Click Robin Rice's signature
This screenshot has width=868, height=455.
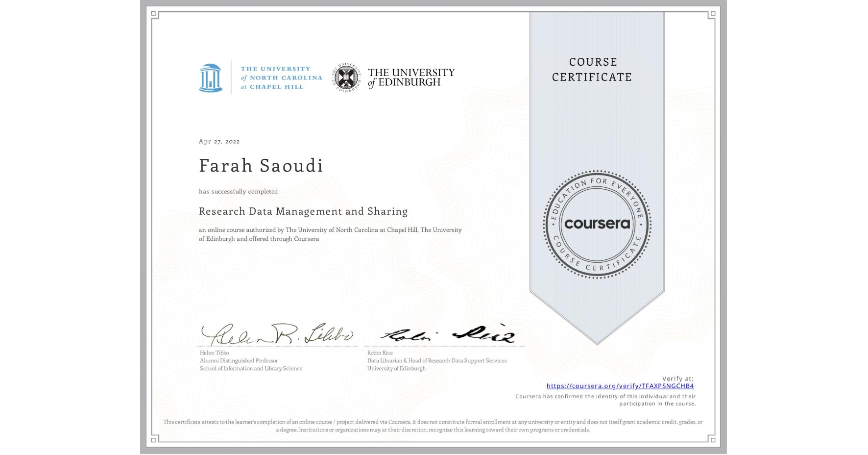coord(448,334)
